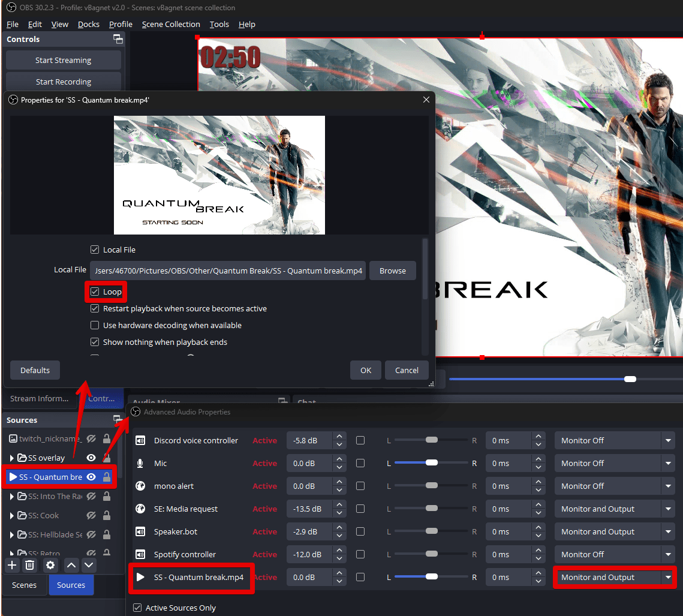
Task: Click the folder icon of SS overlay group
Action: pos(22,458)
